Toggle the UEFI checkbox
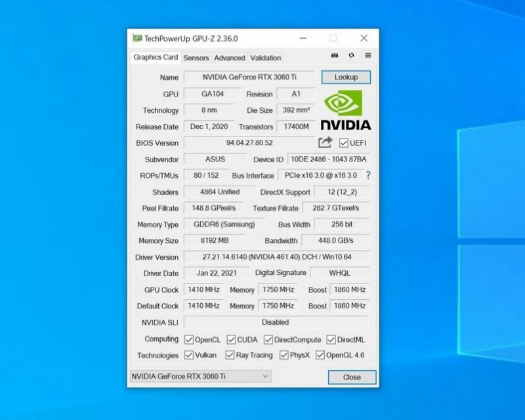The height and width of the screenshot is (420, 525). 343,143
